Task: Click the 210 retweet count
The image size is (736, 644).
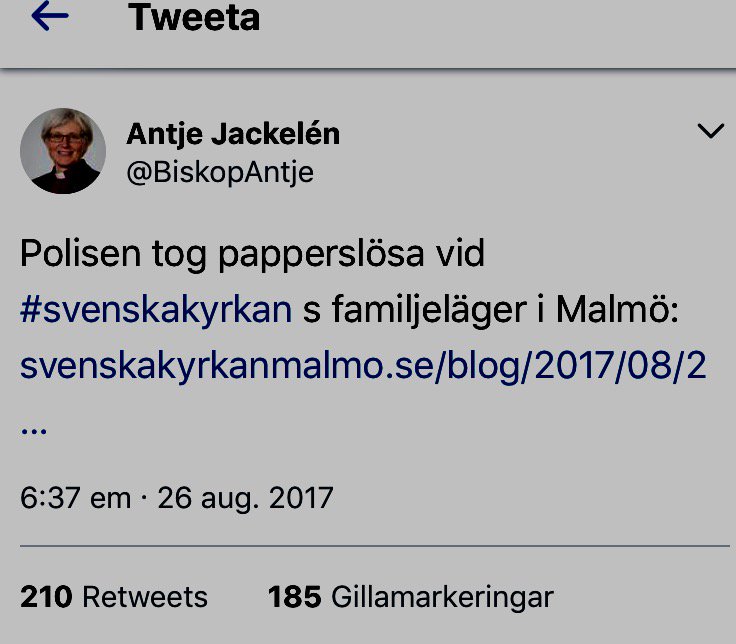Action: [46, 597]
